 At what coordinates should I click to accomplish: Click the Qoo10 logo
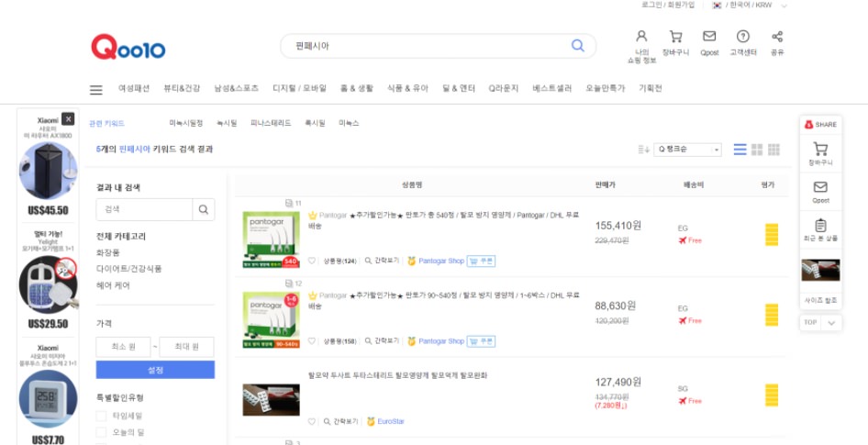(128, 47)
